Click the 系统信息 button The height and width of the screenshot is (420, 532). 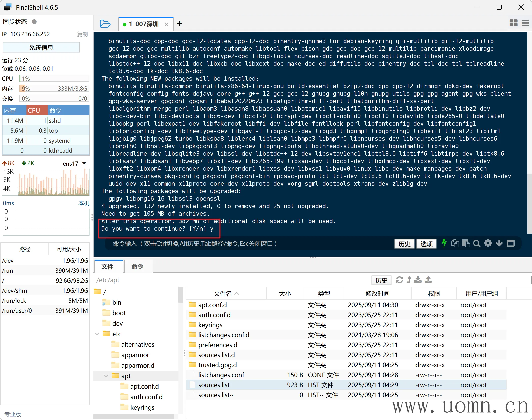click(41, 48)
